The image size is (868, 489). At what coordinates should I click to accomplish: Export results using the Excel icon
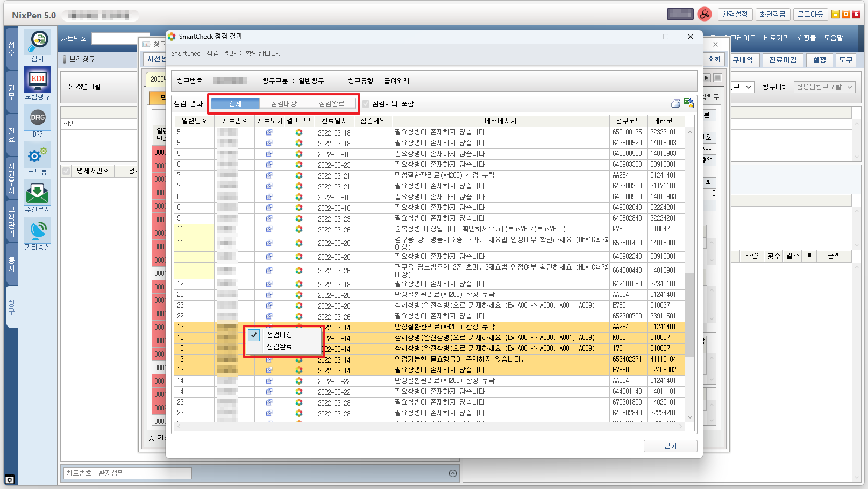(689, 103)
